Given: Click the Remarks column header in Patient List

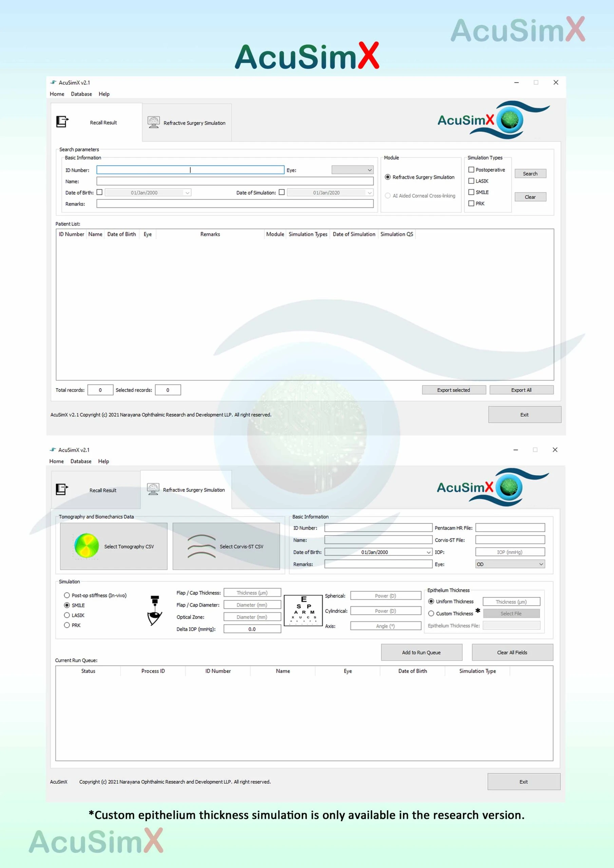Looking at the screenshot, I should coord(210,234).
